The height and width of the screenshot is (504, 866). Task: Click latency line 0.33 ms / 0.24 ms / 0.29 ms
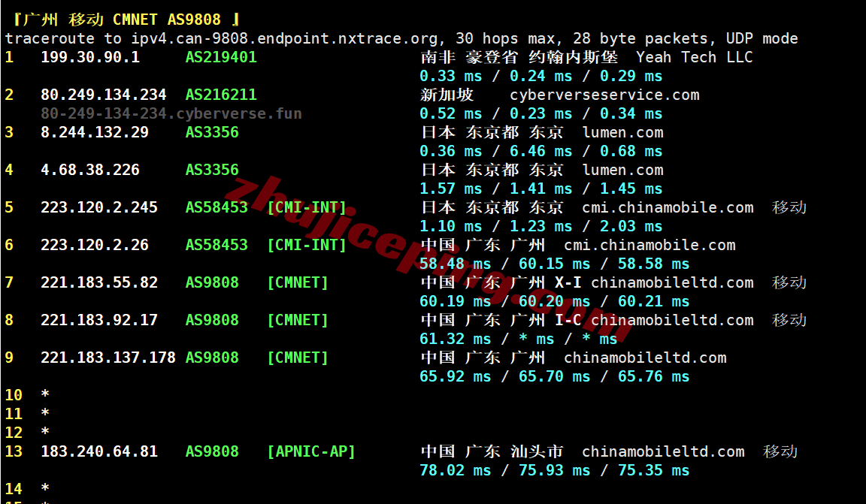[540, 76]
